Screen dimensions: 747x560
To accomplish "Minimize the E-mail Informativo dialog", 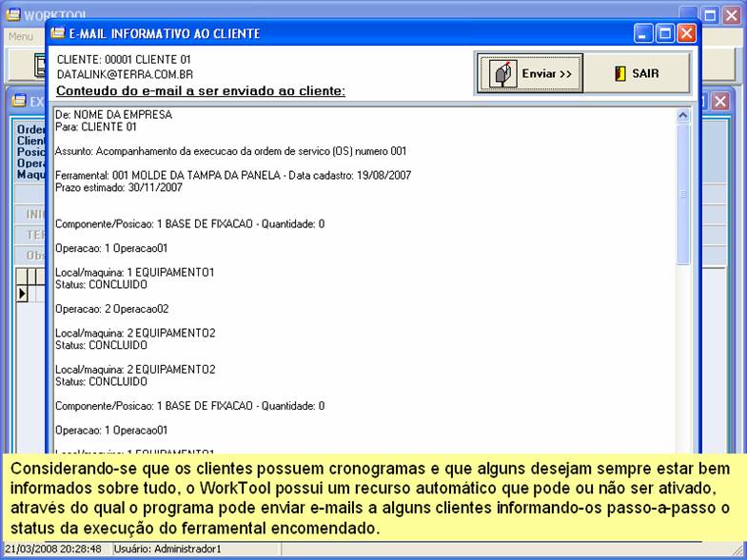I will pyautogui.click(x=643, y=33).
